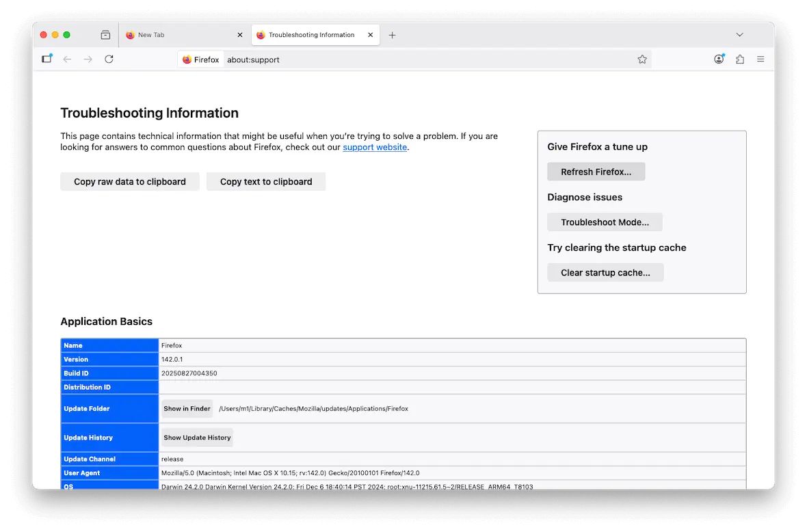This screenshot has height=532, width=807.
Task: Click the Give Firefox a tune up heading
Action: pyautogui.click(x=598, y=146)
